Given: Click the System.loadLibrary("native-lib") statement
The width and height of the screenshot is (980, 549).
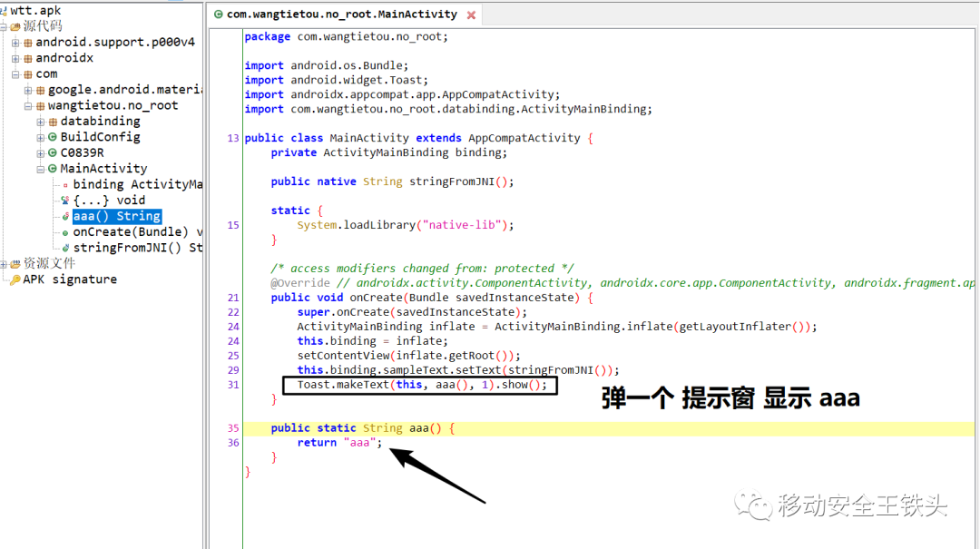Looking at the screenshot, I should 405,224.
